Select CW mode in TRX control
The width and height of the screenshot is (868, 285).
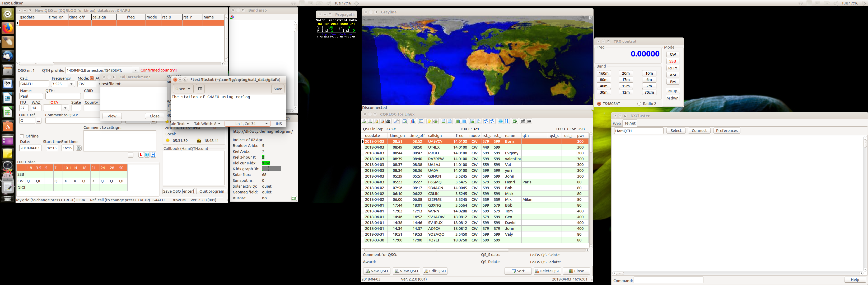[x=673, y=54]
